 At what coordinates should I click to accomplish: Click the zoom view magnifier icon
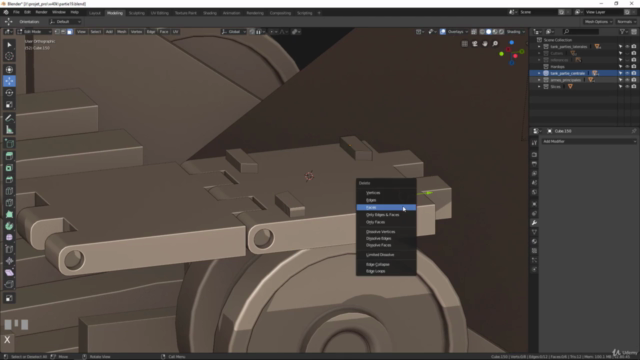495,44
